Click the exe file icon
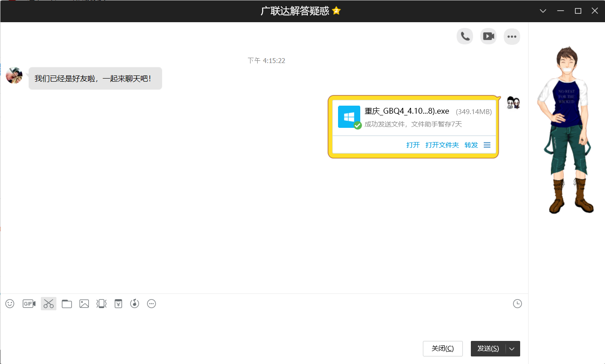 tap(349, 117)
